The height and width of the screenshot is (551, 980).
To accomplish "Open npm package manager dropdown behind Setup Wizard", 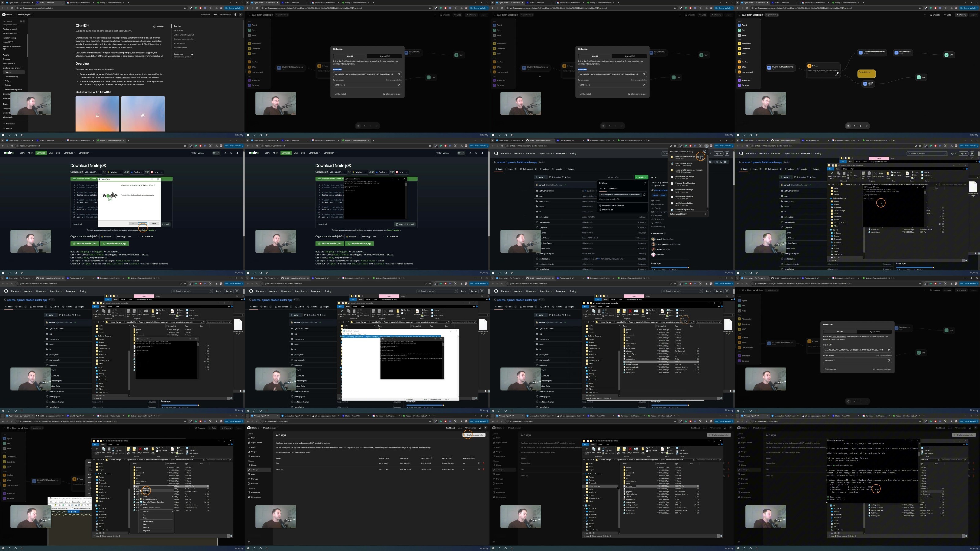I will pyautogui.click(x=156, y=172).
